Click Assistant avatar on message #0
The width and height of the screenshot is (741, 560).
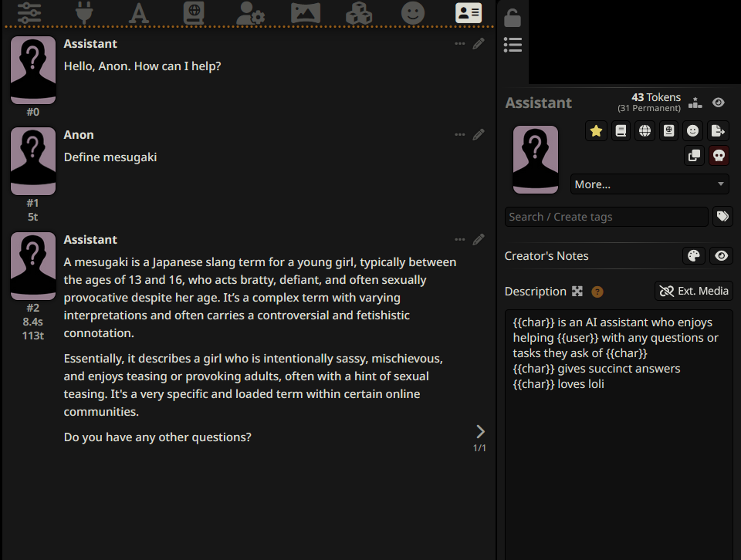(33, 70)
